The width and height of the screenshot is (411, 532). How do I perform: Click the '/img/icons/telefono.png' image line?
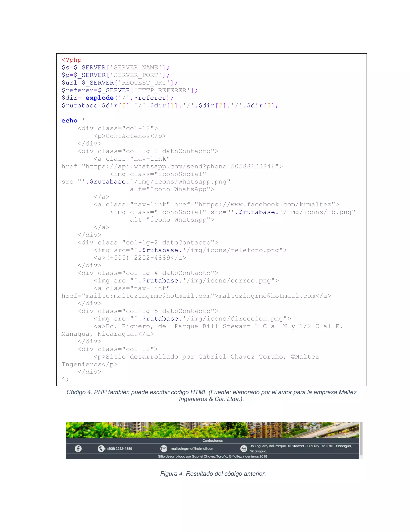[190, 250]
